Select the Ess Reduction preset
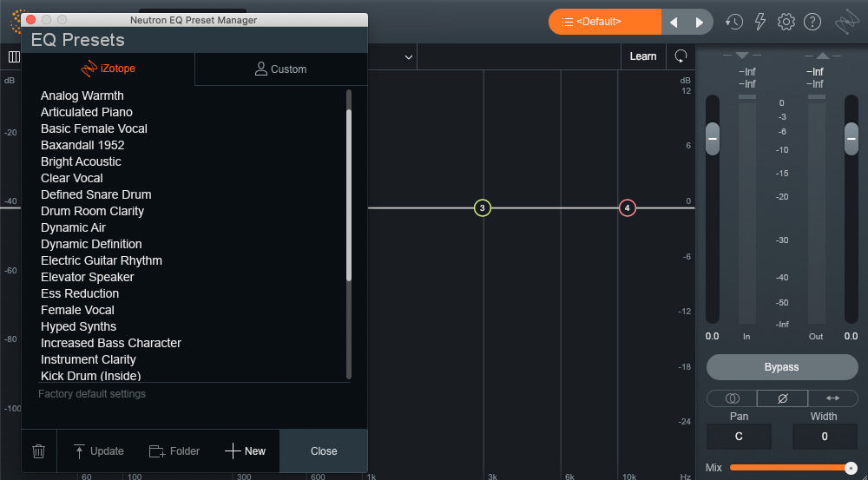 [x=80, y=293]
